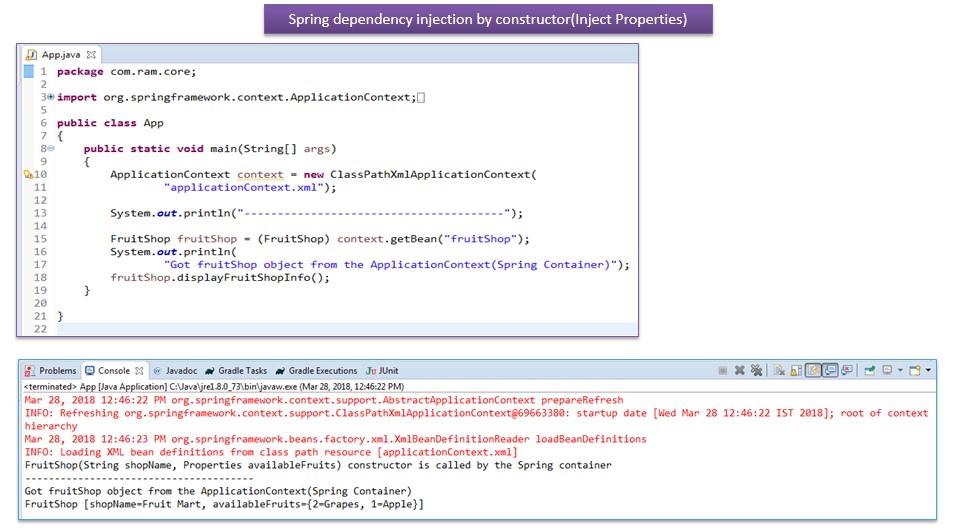Viewport: 960px width, 528px height.
Task: Toggle the Console Scroll Lock icon
Action: coord(796,371)
